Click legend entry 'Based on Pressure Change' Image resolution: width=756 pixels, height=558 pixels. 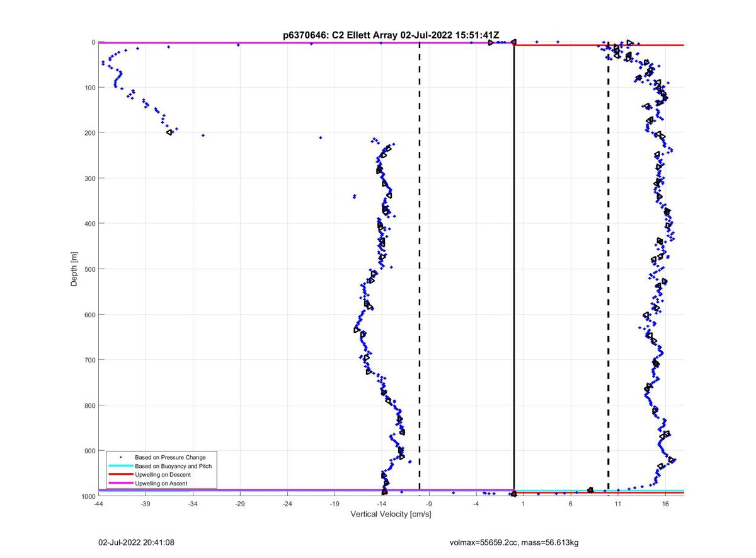[170, 457]
